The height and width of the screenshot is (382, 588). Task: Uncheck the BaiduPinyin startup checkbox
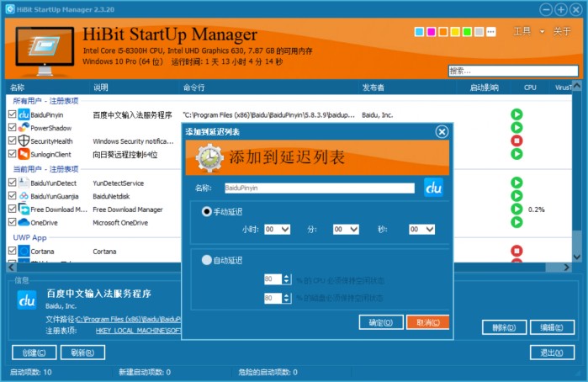pyautogui.click(x=12, y=114)
